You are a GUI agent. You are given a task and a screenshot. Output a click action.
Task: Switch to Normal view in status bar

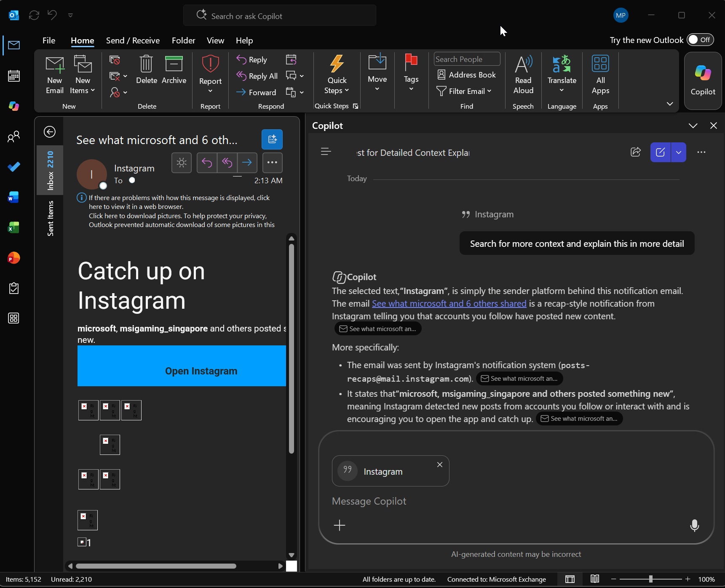(570, 579)
